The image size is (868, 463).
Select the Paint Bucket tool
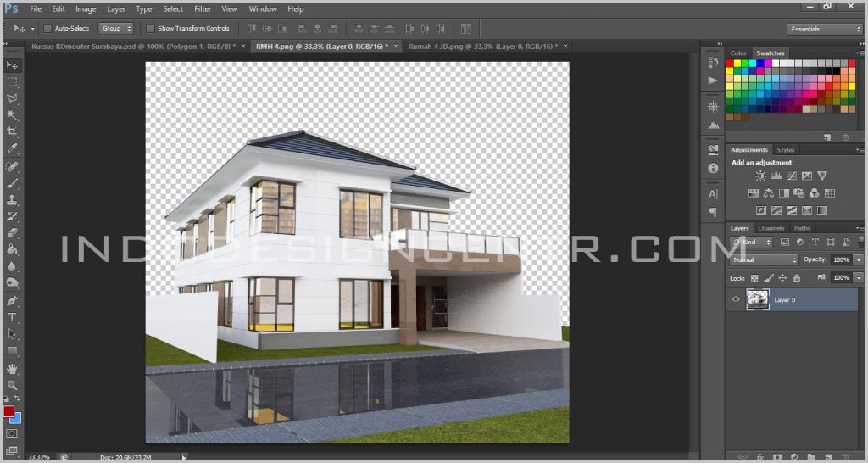coord(12,250)
